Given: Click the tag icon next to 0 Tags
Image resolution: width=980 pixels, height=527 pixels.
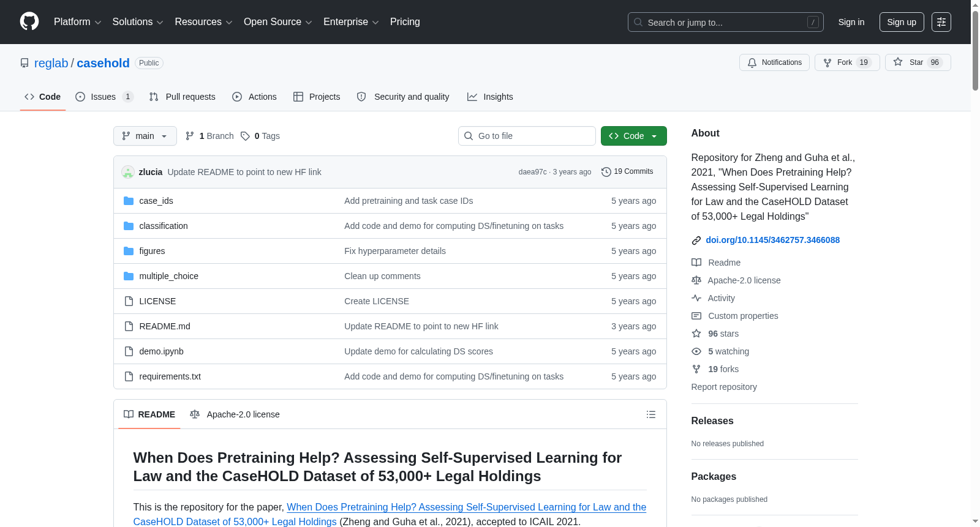Looking at the screenshot, I should (x=245, y=136).
